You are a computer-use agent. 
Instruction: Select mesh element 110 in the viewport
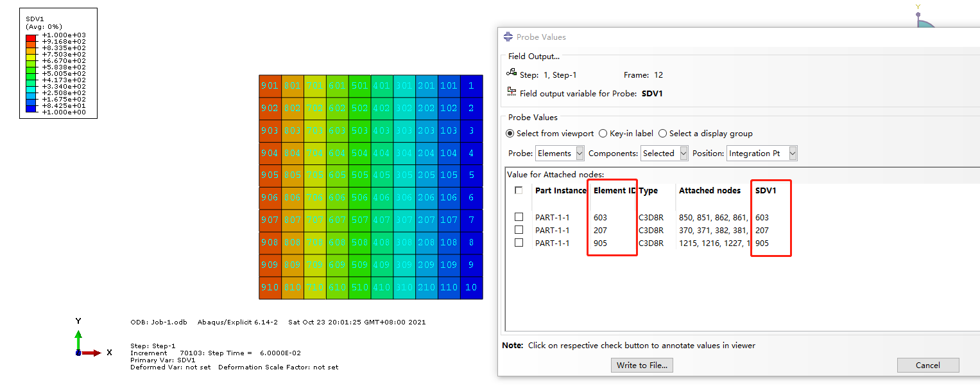(449, 287)
